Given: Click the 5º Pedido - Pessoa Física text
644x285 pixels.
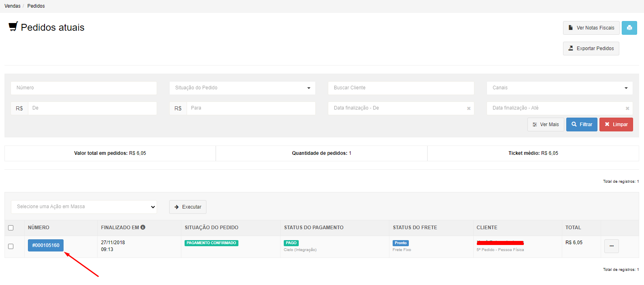Looking at the screenshot, I should point(500,250).
